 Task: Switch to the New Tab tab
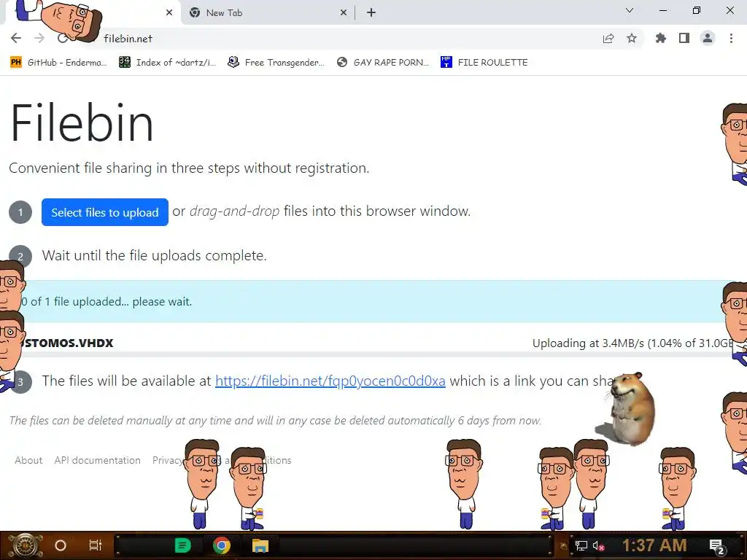267,13
